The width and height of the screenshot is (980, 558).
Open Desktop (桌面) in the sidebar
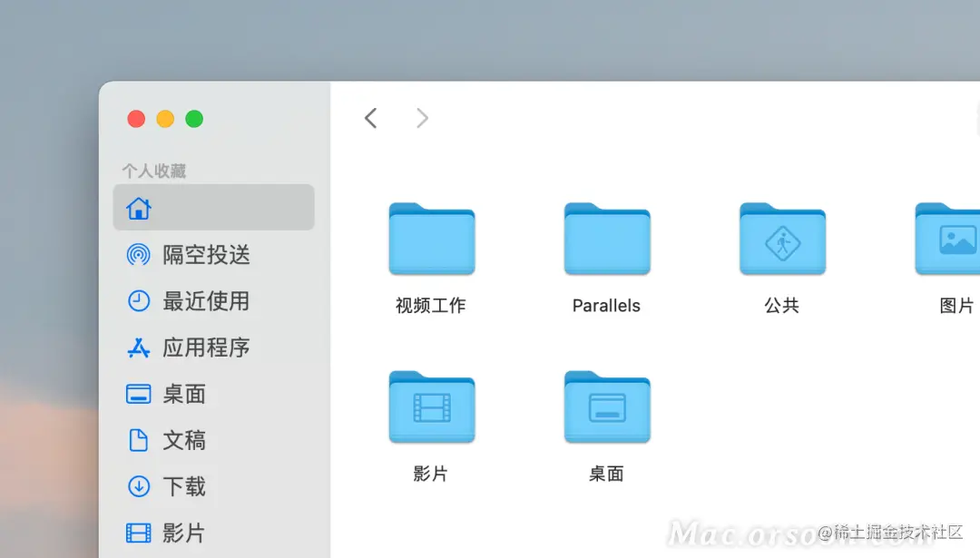pyautogui.click(x=213, y=394)
